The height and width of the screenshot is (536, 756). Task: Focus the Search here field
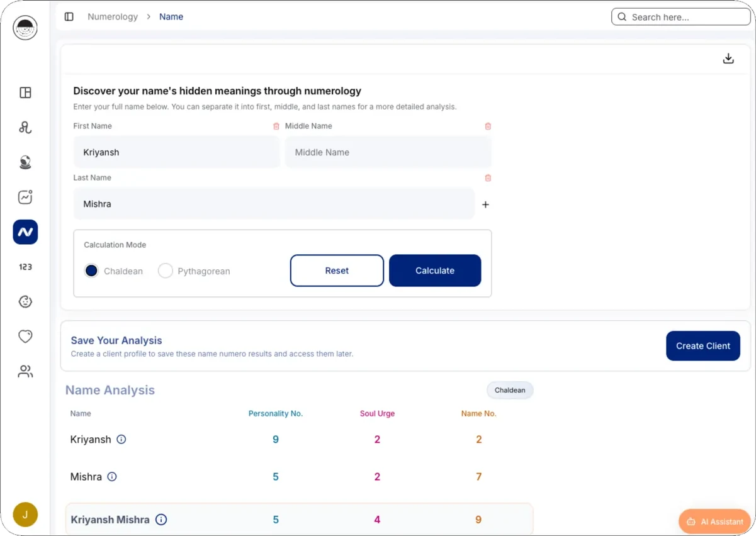(x=681, y=17)
